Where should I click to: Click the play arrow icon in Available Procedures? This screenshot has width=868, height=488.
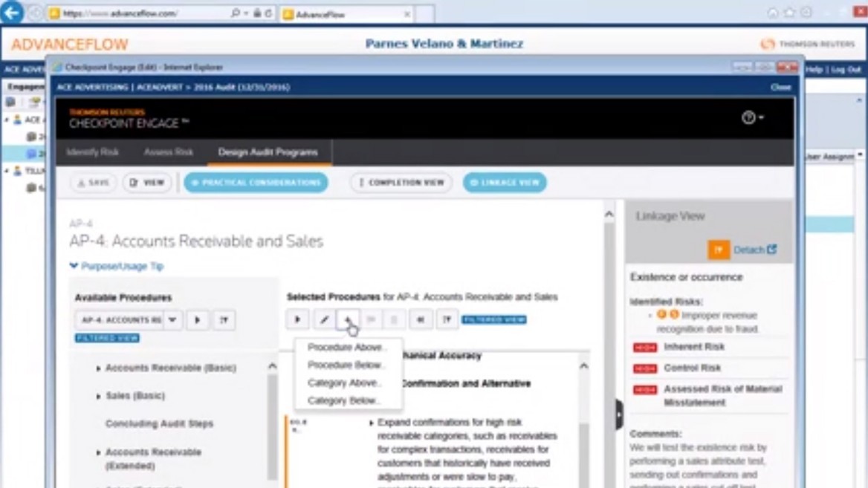[197, 320]
